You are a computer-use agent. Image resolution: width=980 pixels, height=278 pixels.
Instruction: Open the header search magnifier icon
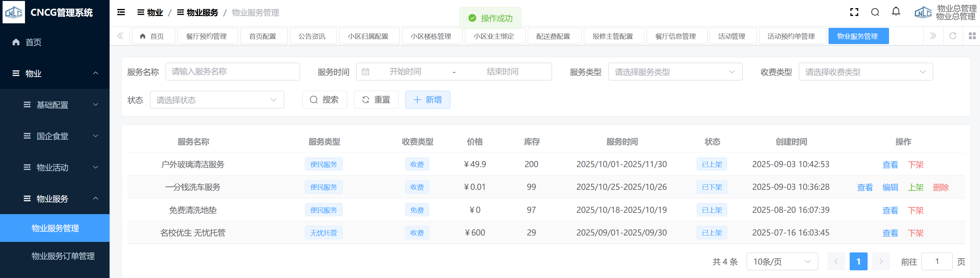click(x=875, y=12)
